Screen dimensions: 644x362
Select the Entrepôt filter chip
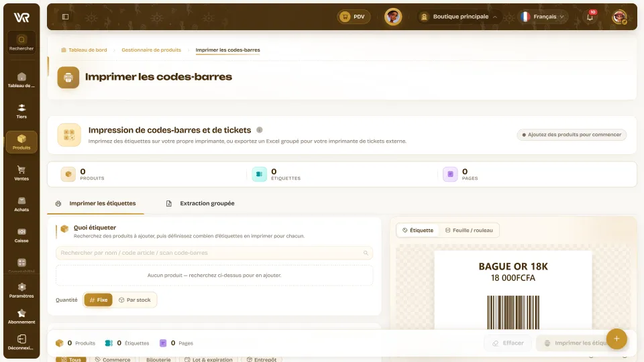point(262,359)
